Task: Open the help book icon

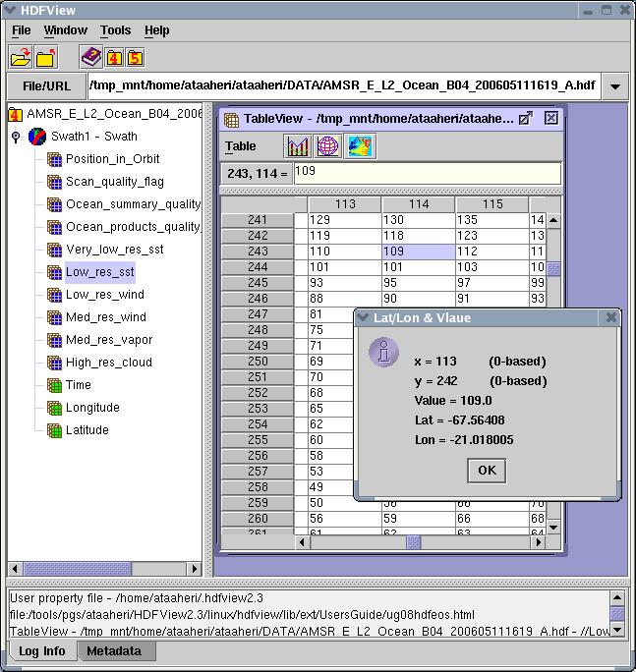Action: (90, 57)
